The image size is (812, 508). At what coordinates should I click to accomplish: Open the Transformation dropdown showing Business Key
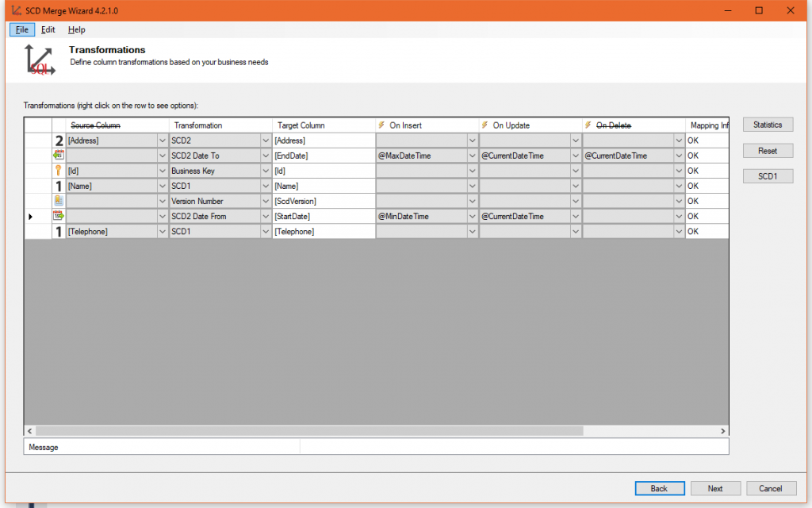(264, 170)
